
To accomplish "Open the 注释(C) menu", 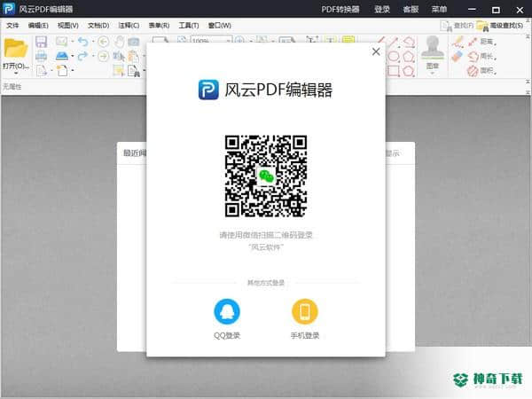I will [x=129, y=26].
